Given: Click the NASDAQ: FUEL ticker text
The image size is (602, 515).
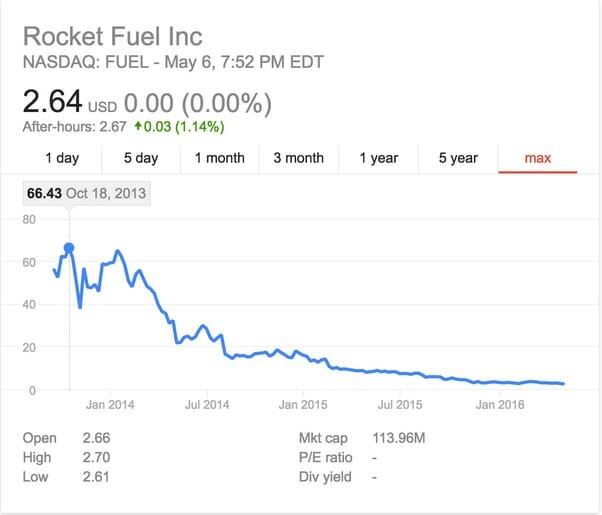Looking at the screenshot, I should click(86, 62).
